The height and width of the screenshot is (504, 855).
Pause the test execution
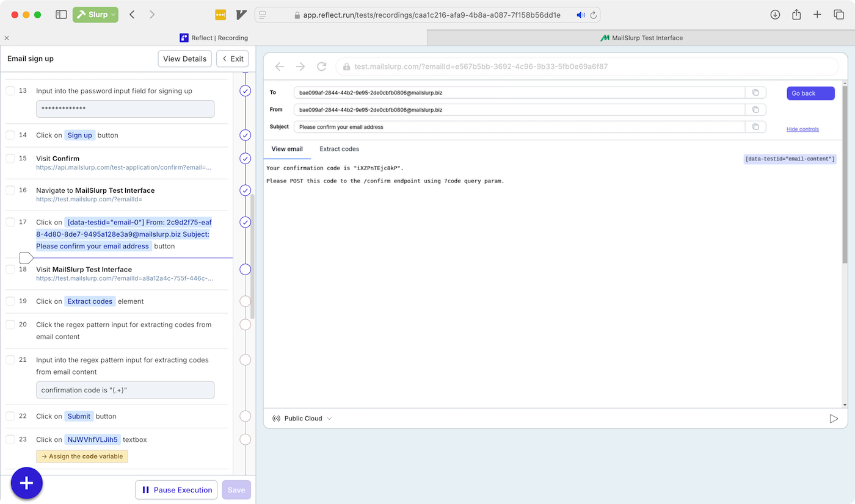click(176, 490)
